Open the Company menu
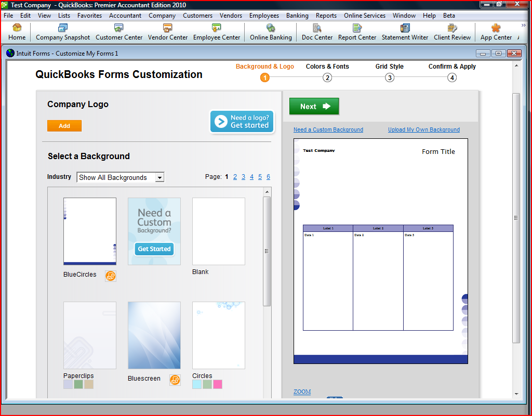 pyautogui.click(x=162, y=16)
